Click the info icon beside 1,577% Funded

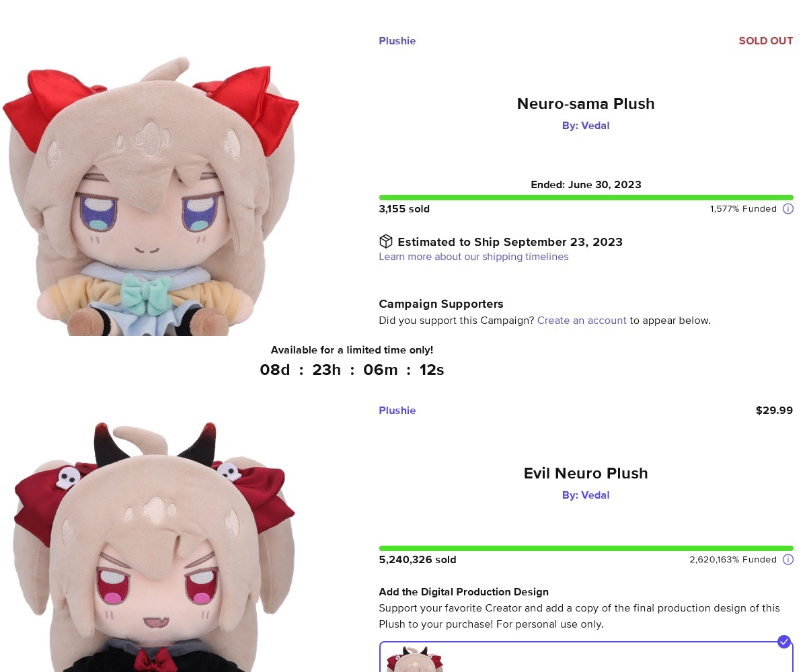point(788,209)
